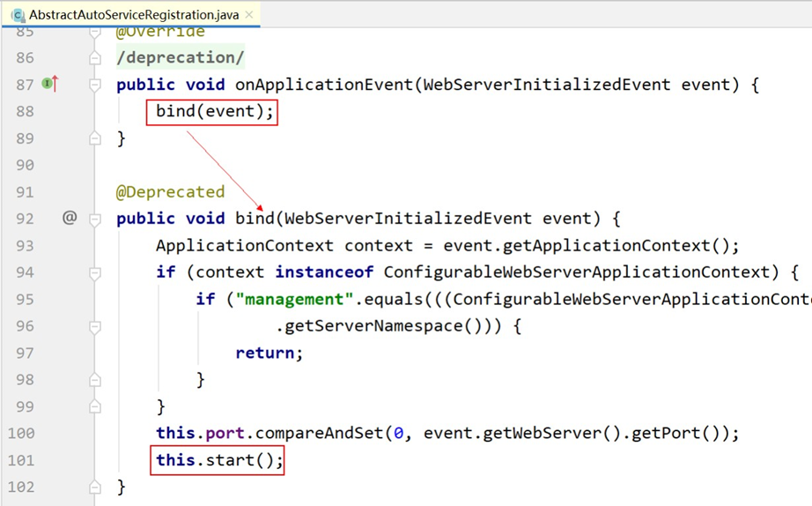Screen dimensions: 812x506
Task: Toggle the fold marker at line 96
Action: [95, 327]
